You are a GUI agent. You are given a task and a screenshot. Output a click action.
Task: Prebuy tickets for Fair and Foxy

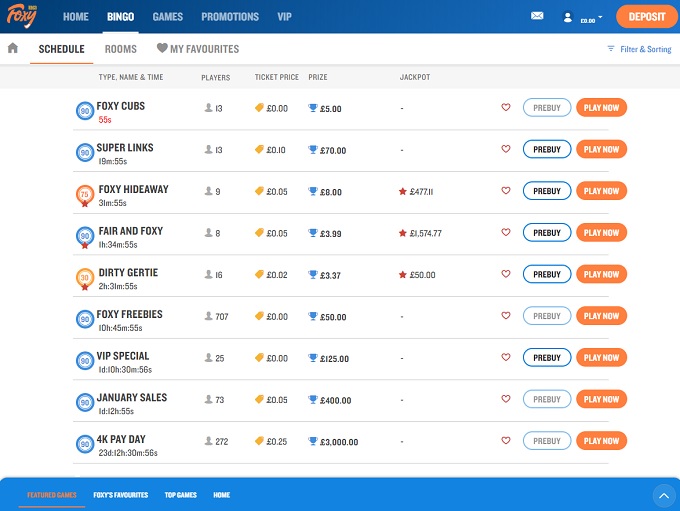[x=547, y=233]
